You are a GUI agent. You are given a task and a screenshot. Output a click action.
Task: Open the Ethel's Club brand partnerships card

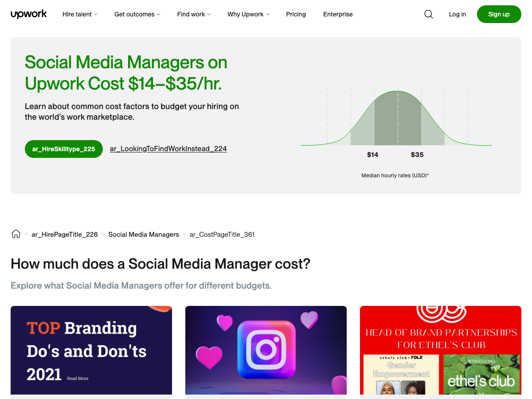[x=441, y=350]
